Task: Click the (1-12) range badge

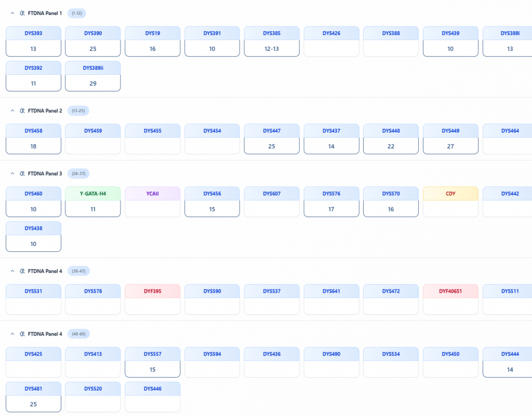Action: (x=76, y=13)
